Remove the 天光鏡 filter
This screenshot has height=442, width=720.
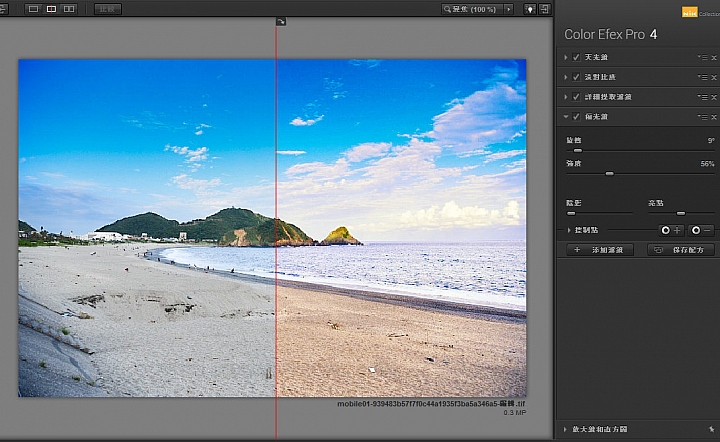click(714, 58)
